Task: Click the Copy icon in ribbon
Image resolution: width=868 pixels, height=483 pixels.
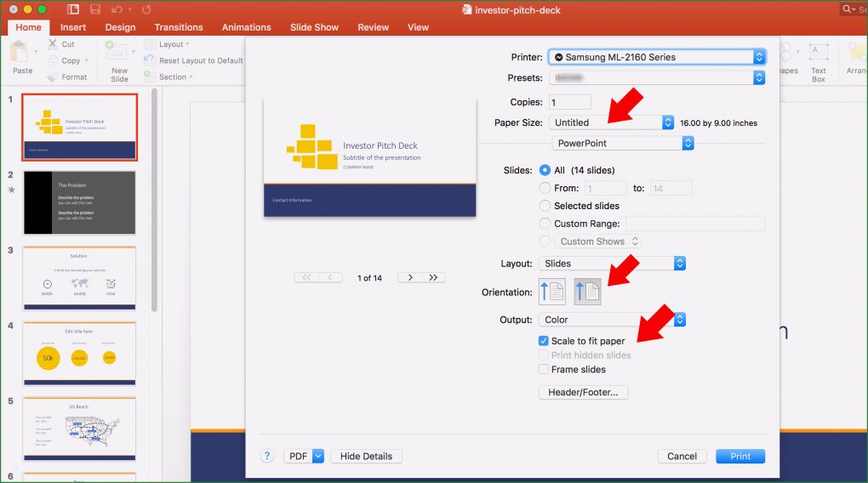Action: pyautogui.click(x=53, y=60)
